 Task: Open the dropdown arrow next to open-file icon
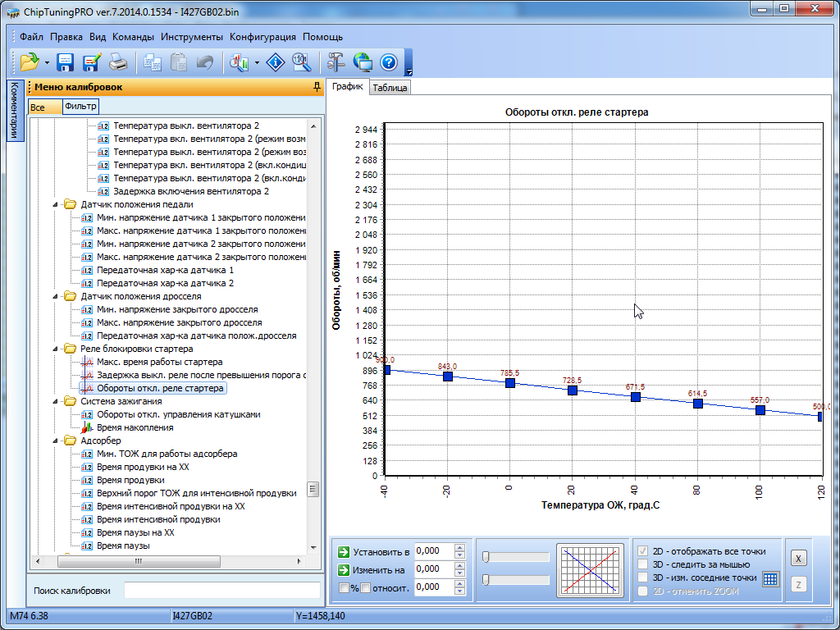click(47, 62)
